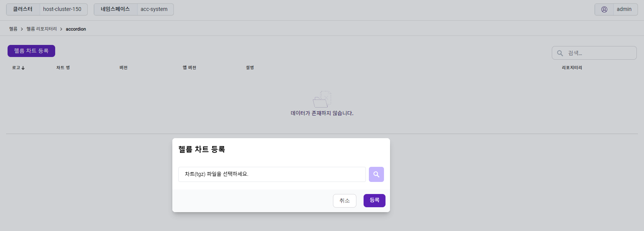Click the empty data folder illustration
This screenshot has height=231, width=644.
tap(322, 99)
